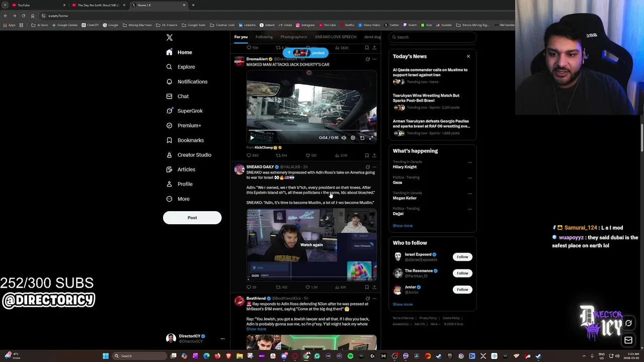Screen dimensions: 644x362
Task: Click the X logo in sidebar
Action: tap(170, 38)
